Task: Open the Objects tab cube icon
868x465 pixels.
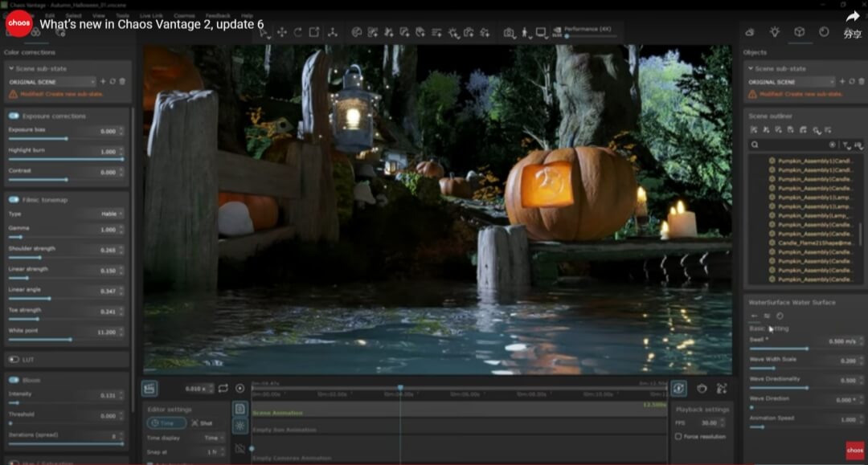Action: (800, 32)
